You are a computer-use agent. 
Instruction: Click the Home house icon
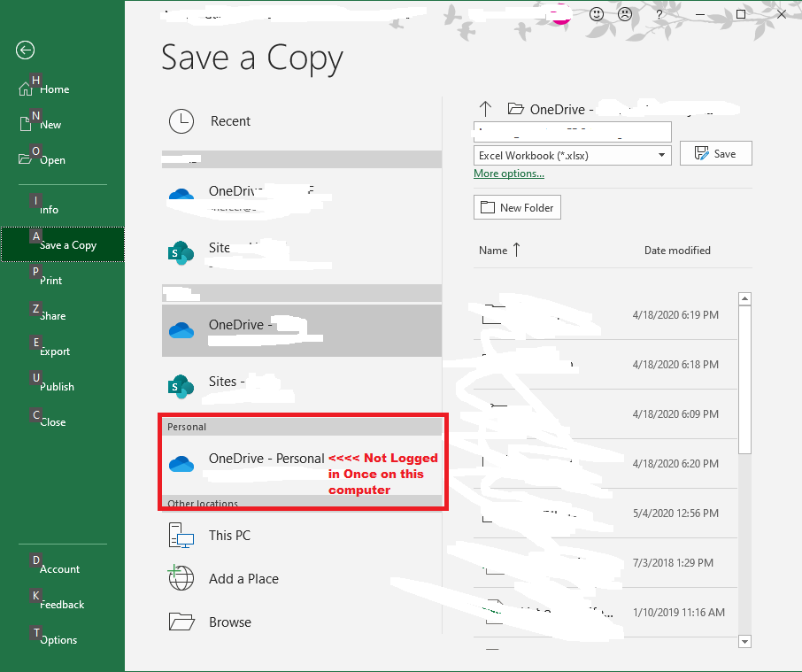click(x=25, y=89)
